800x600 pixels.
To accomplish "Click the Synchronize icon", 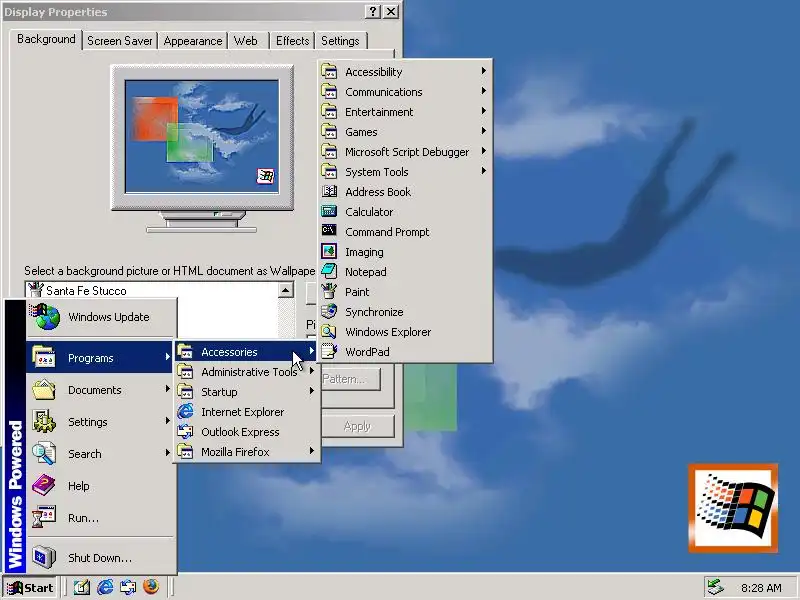I will 329,311.
